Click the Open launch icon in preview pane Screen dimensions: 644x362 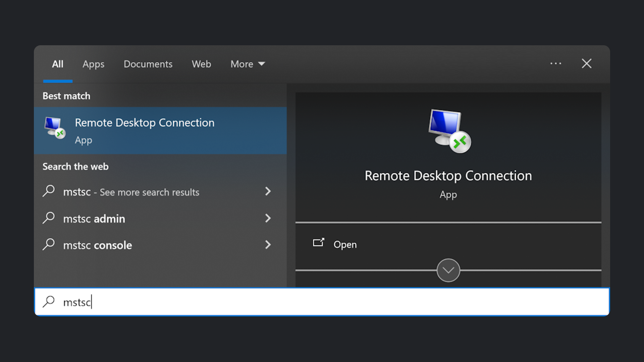pos(318,242)
